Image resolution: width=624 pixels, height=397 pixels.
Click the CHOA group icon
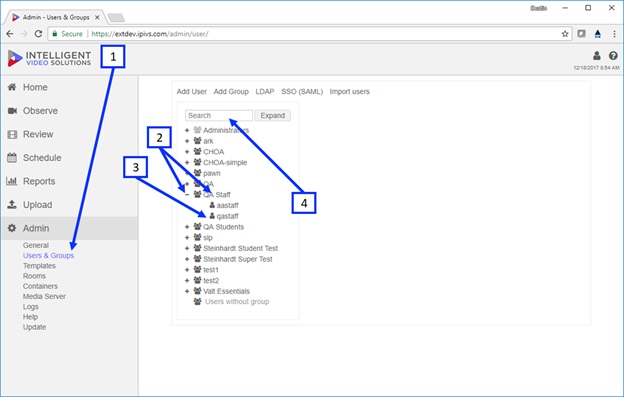(197, 151)
